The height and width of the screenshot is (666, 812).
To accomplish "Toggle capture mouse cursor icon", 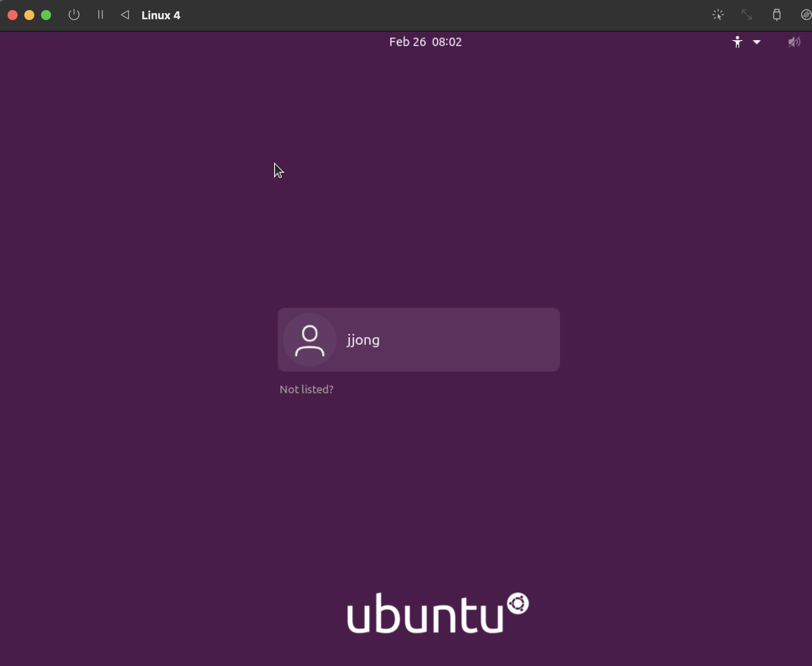I will 718,15.
